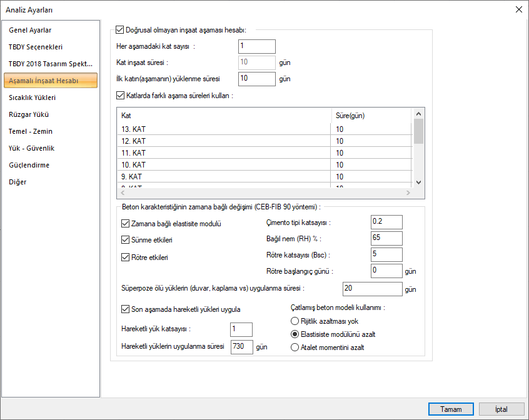The image size is (529, 420).
Task: Switch to TBDY Seçenekleri settings
Action: (x=36, y=47)
